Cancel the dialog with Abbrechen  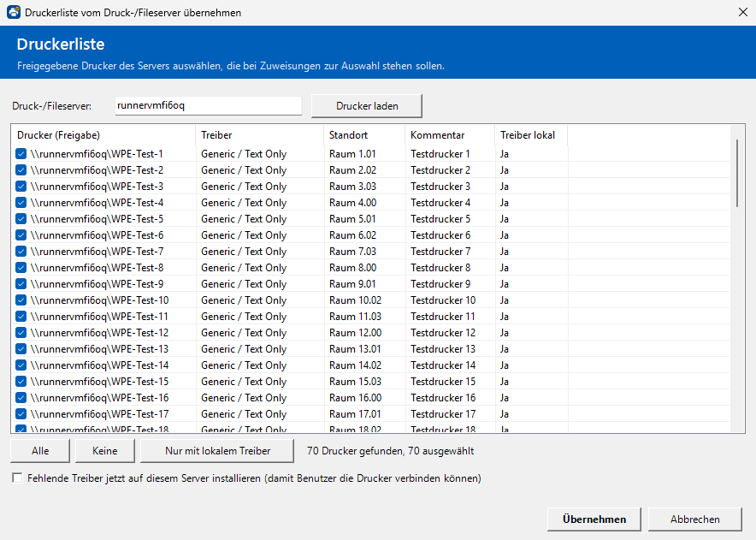pos(694,519)
